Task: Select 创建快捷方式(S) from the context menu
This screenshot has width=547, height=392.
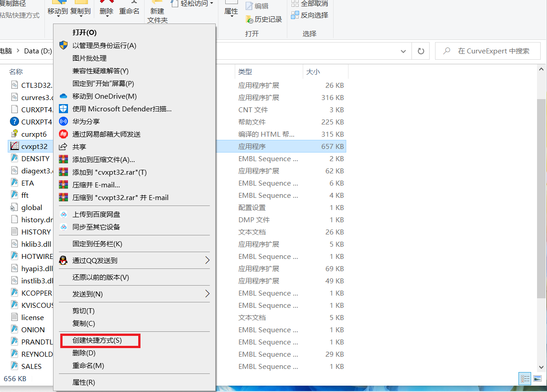Action: pyautogui.click(x=97, y=340)
